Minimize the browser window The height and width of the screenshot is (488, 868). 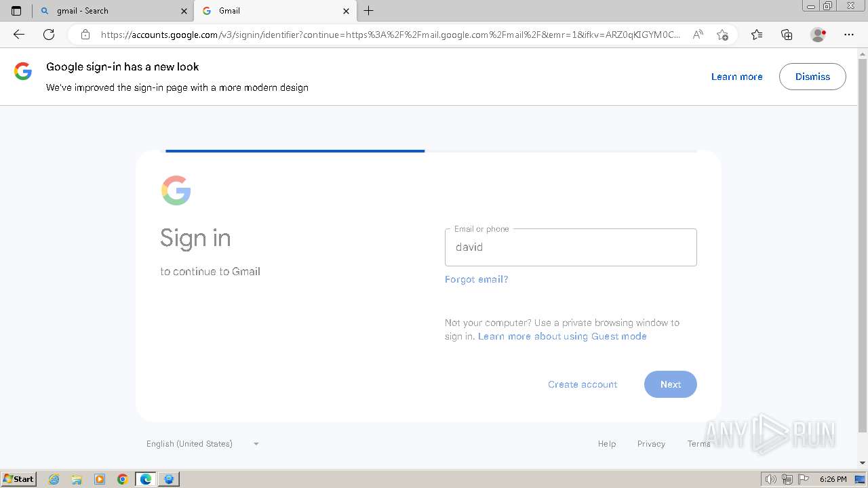tap(811, 5)
